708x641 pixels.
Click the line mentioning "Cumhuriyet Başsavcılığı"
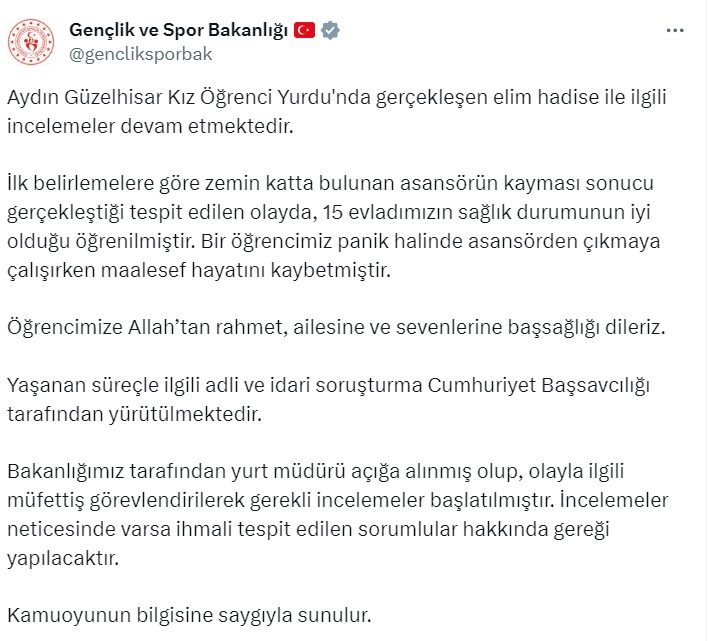(x=328, y=385)
